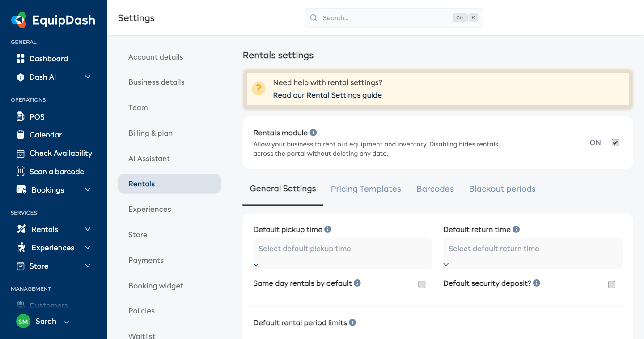Expand the Dash AI submenu chevron

[88, 77]
